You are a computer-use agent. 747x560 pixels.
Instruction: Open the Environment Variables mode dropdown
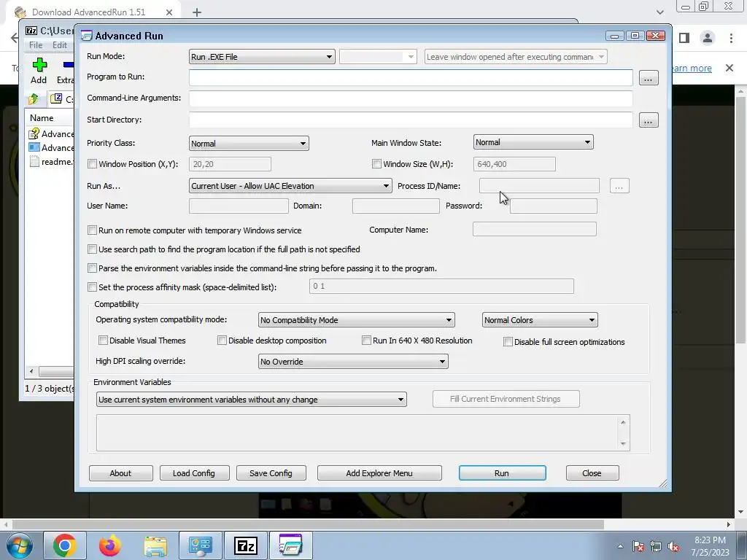(x=252, y=400)
